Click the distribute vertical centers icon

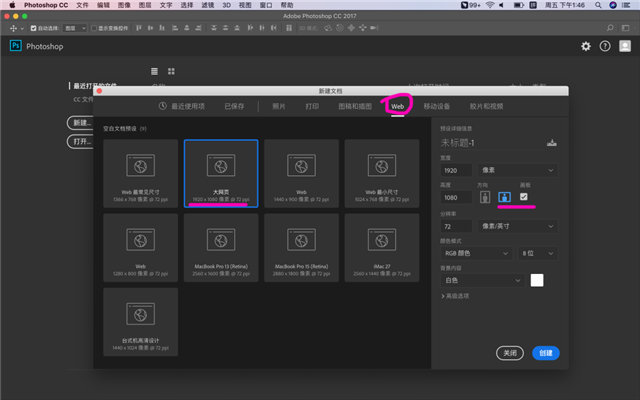click(225, 28)
